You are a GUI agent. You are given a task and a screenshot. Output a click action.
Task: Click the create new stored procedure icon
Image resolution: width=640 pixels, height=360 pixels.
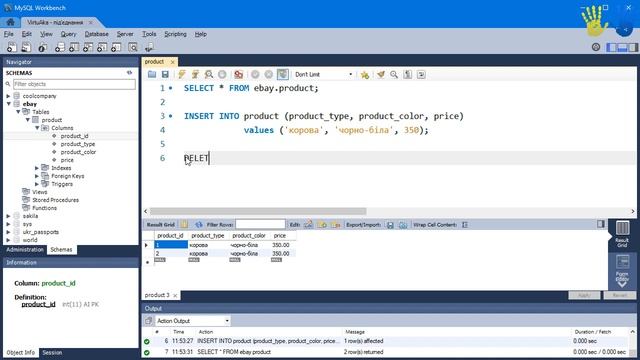[102, 48]
